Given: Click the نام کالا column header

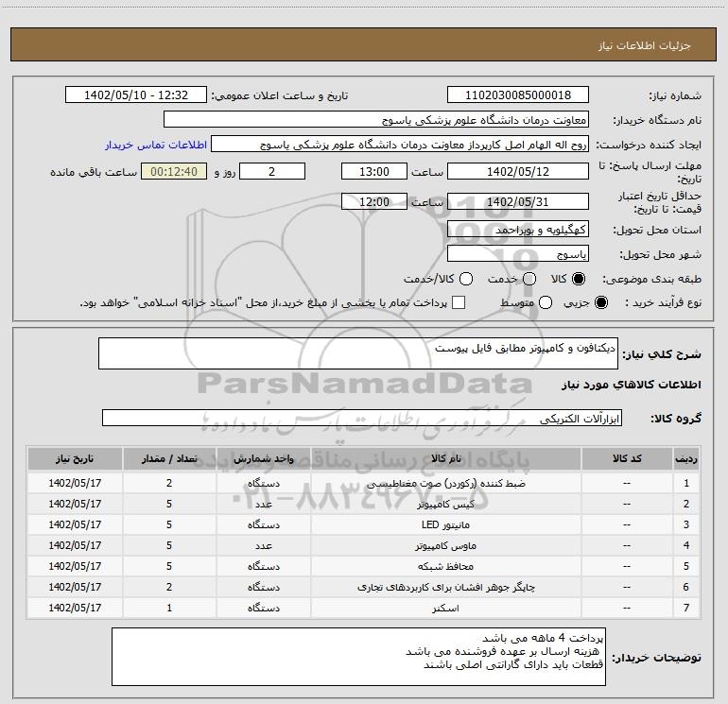Looking at the screenshot, I should tap(445, 458).
